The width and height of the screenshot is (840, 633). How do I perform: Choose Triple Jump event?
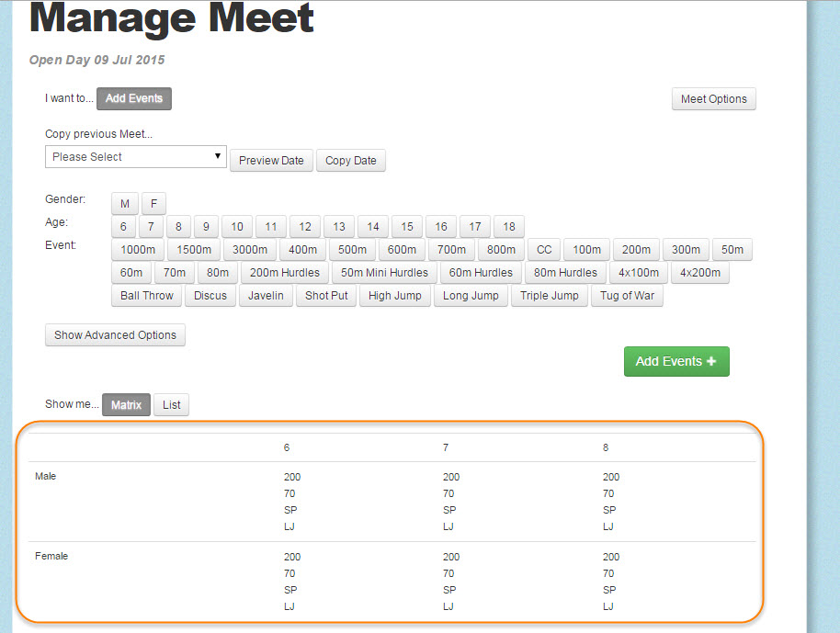tap(549, 296)
